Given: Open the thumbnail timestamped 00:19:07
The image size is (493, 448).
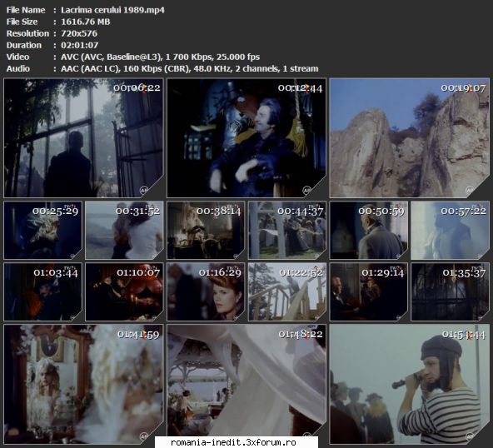Looking at the screenshot, I should 410,138.
